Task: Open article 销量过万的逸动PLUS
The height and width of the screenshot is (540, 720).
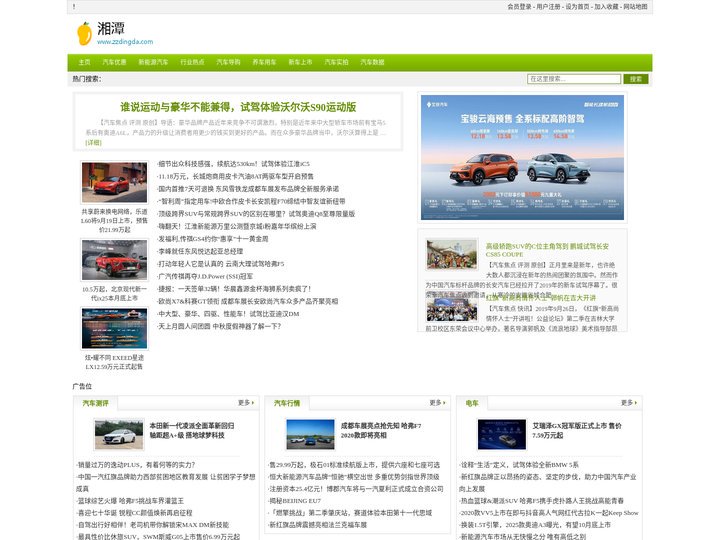Action: [136, 465]
